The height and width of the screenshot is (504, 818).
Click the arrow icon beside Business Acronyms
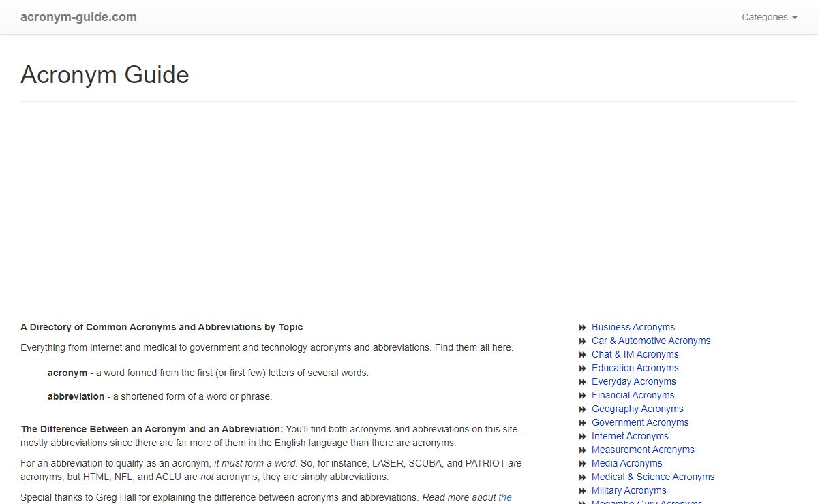point(583,328)
